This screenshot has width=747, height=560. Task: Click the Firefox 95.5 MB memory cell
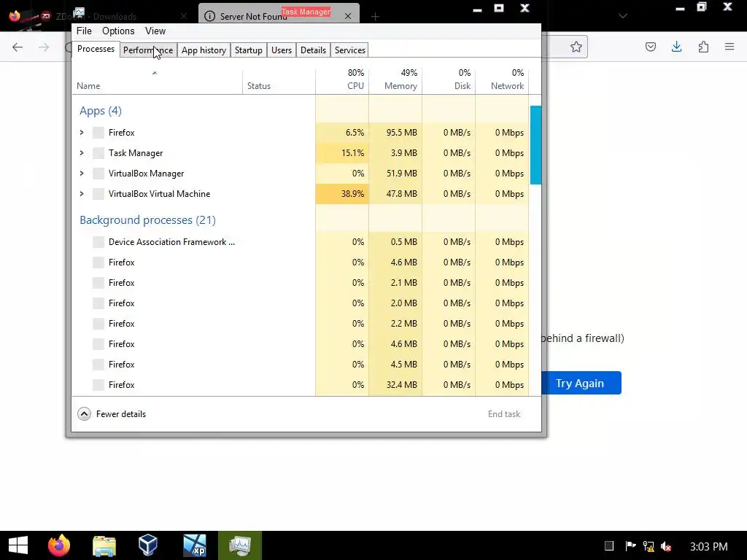(x=395, y=133)
